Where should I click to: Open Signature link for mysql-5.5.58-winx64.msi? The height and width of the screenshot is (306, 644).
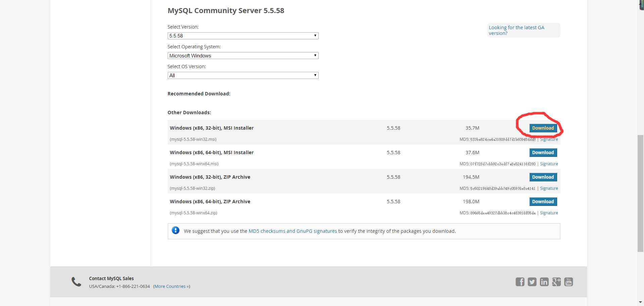point(549,164)
